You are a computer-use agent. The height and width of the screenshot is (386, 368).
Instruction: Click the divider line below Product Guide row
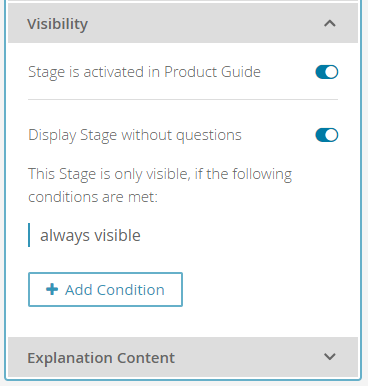(183, 99)
